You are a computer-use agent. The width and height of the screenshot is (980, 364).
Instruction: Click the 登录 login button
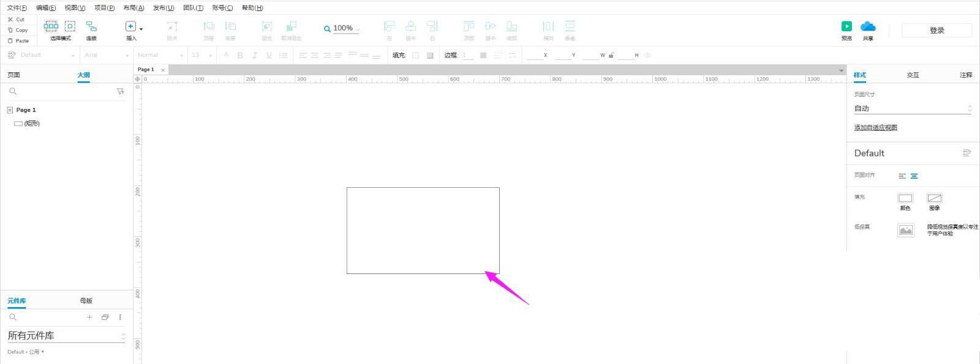pos(937,31)
